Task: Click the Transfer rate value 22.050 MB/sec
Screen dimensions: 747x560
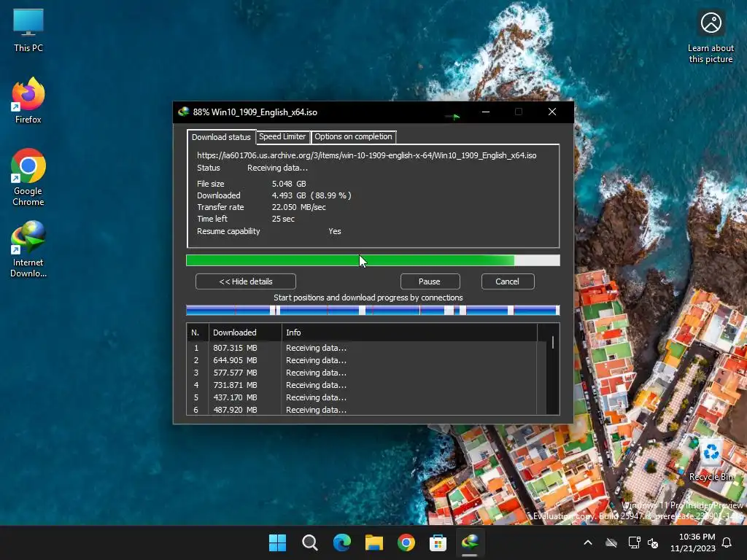Action: 298,207
